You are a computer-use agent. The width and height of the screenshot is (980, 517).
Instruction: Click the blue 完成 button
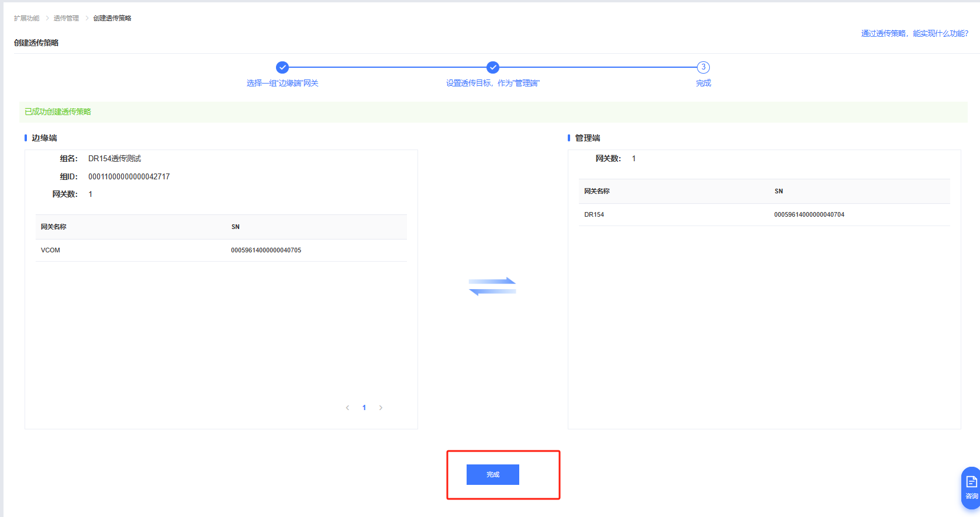[492, 474]
